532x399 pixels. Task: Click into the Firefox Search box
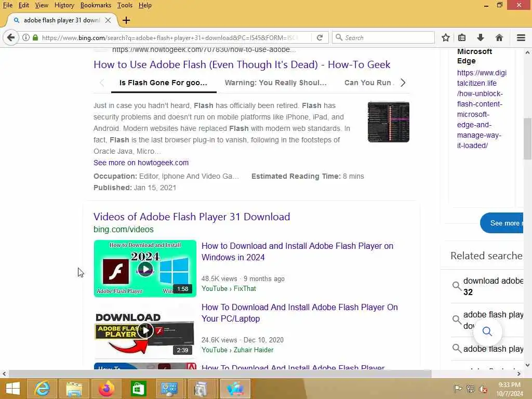tap(383, 37)
